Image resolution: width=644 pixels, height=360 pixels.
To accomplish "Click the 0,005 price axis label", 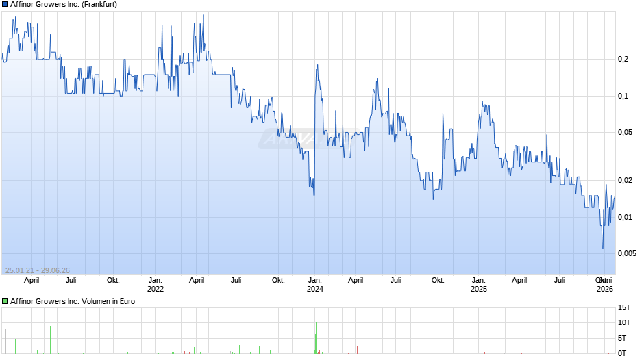I will [x=627, y=253].
